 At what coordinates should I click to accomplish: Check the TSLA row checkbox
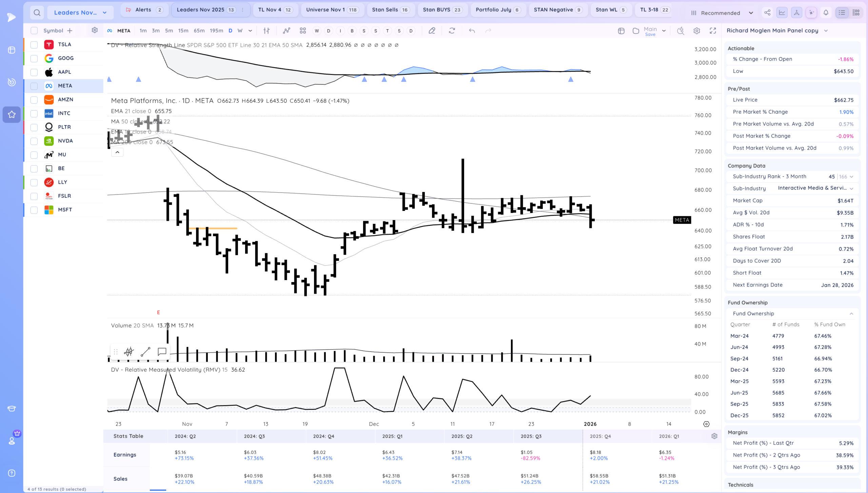tap(34, 45)
